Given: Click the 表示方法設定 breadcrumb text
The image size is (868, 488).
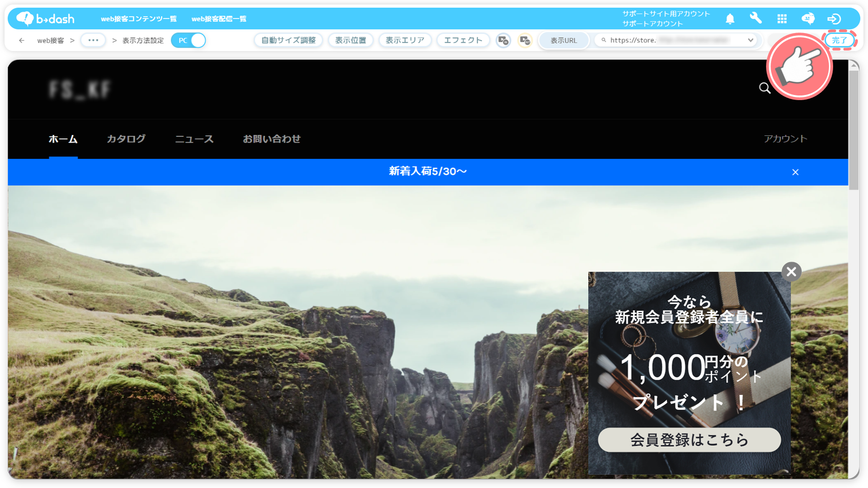Looking at the screenshot, I should click(x=143, y=40).
